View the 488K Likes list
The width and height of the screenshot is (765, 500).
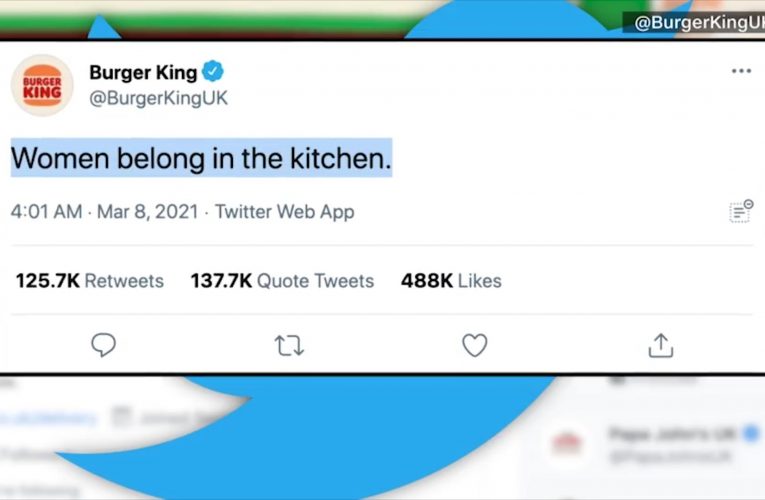point(451,281)
